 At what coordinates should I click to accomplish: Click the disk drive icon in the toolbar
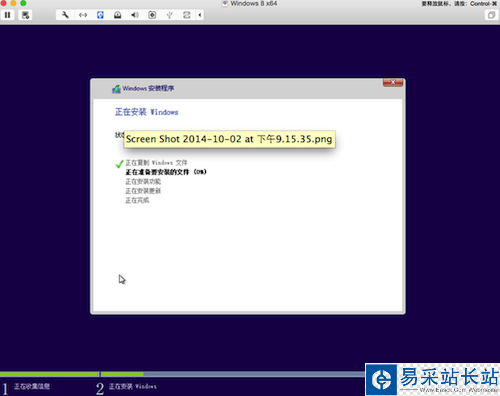point(118,15)
